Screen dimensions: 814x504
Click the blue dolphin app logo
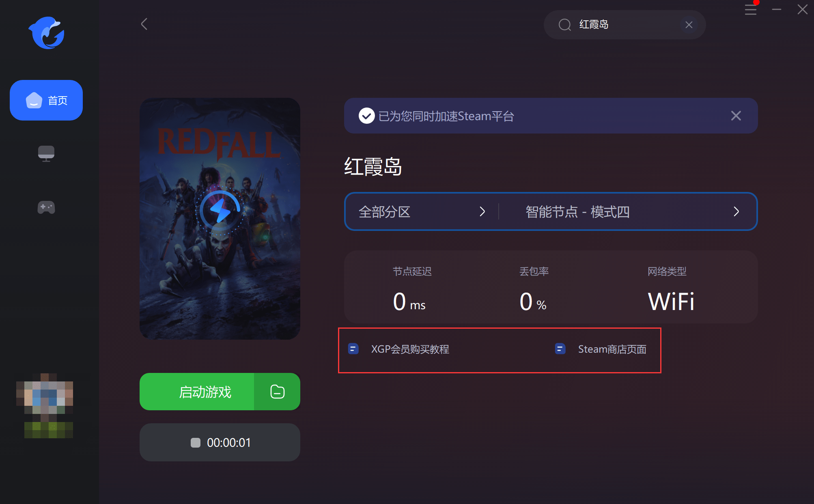coord(46,33)
